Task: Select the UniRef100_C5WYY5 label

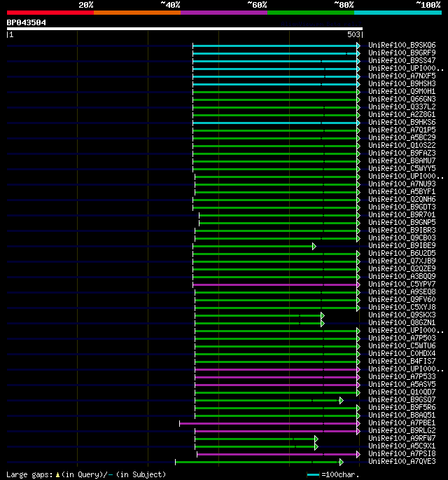Action: click(x=402, y=168)
